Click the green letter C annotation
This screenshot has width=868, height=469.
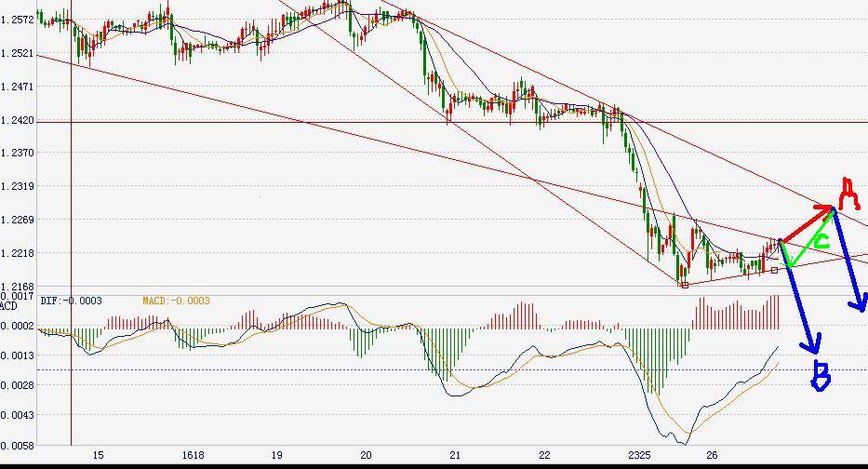click(x=820, y=241)
